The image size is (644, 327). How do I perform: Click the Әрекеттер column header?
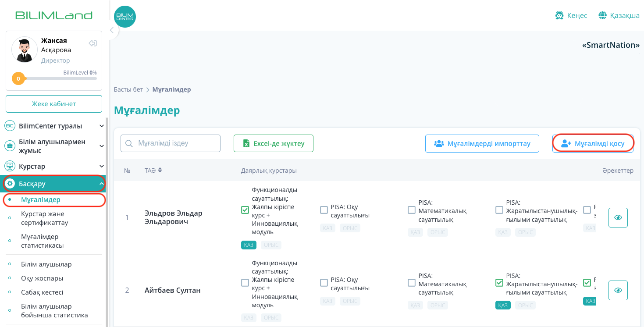pyautogui.click(x=618, y=171)
